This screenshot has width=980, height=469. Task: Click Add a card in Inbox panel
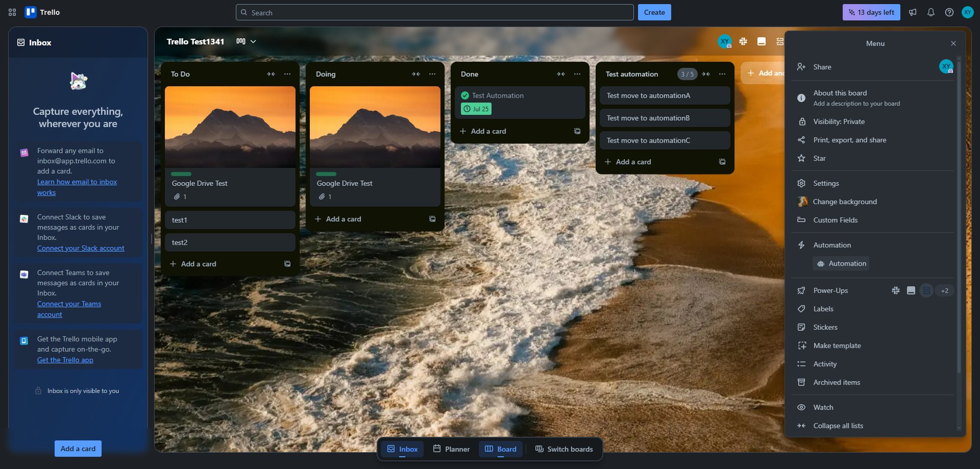coord(78,449)
